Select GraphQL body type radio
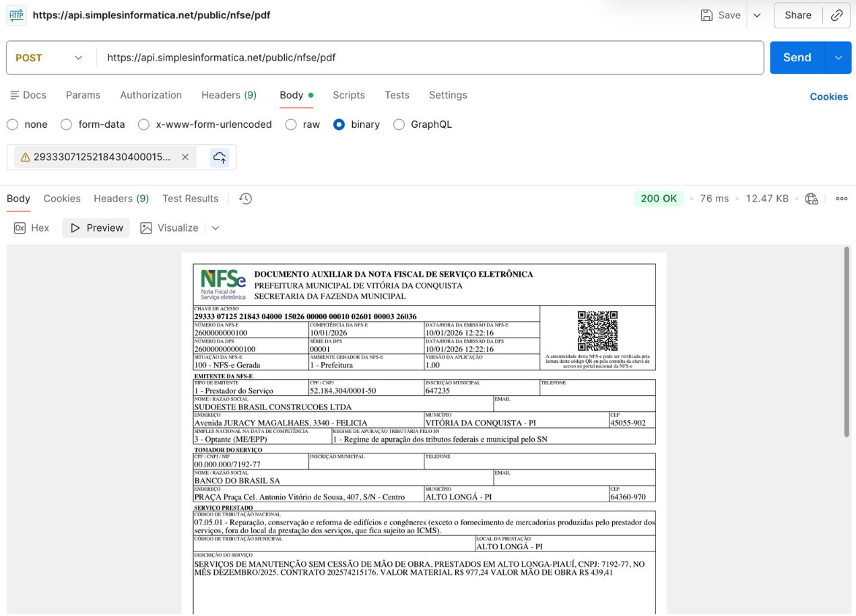Viewport: 856px width, 616px height. (x=399, y=125)
